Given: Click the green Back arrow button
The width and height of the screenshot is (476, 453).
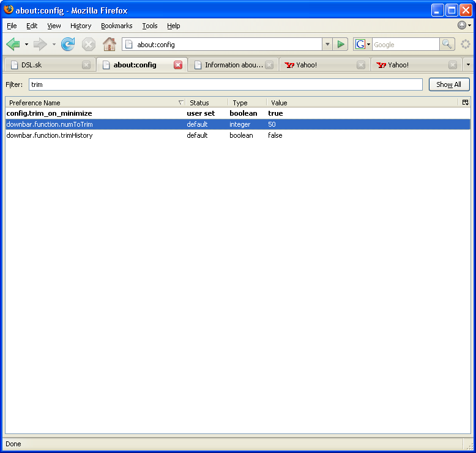Looking at the screenshot, I should (13, 44).
